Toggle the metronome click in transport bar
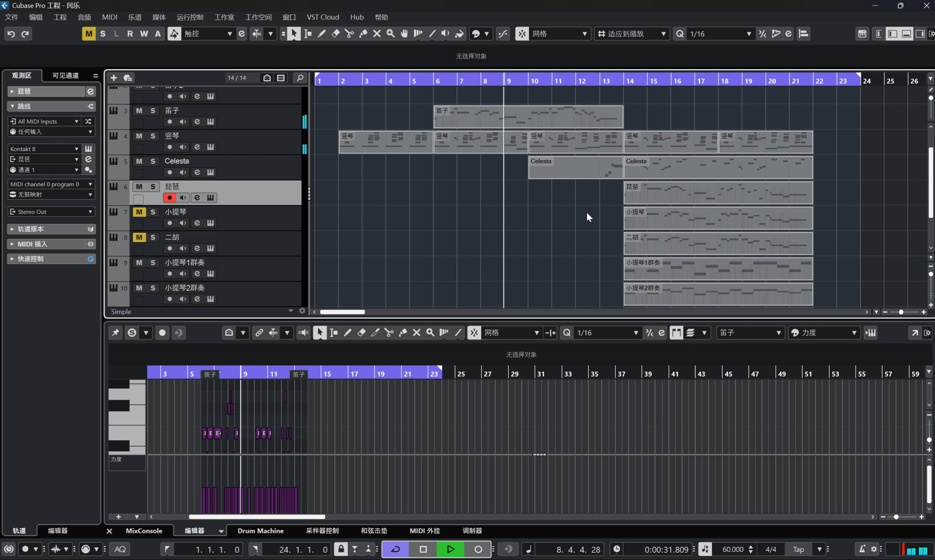Image resolution: width=935 pixels, height=560 pixels. point(862,549)
